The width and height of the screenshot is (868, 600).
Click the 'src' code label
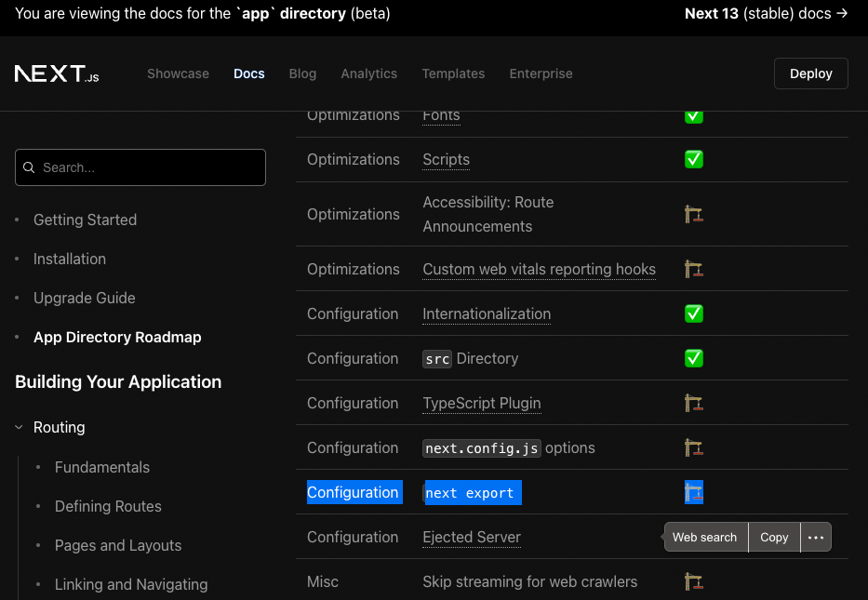click(437, 359)
